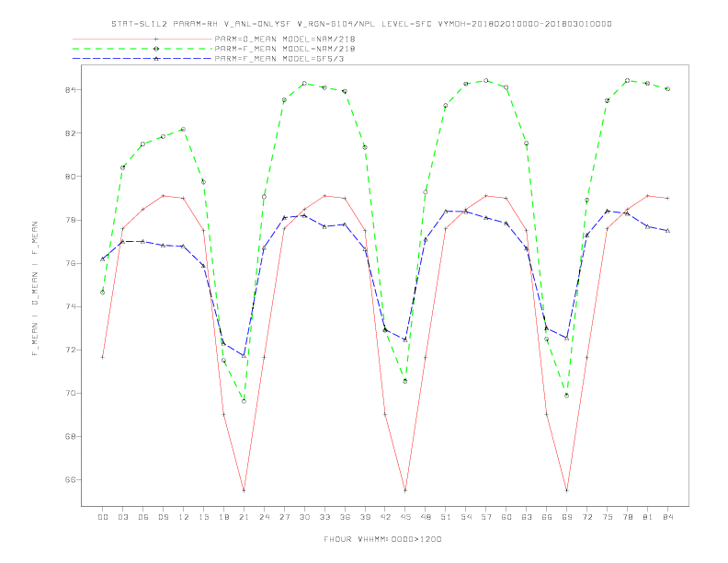Click the triangle marker on the blue legend line
This screenshot has height=563, width=728.
click(x=156, y=59)
